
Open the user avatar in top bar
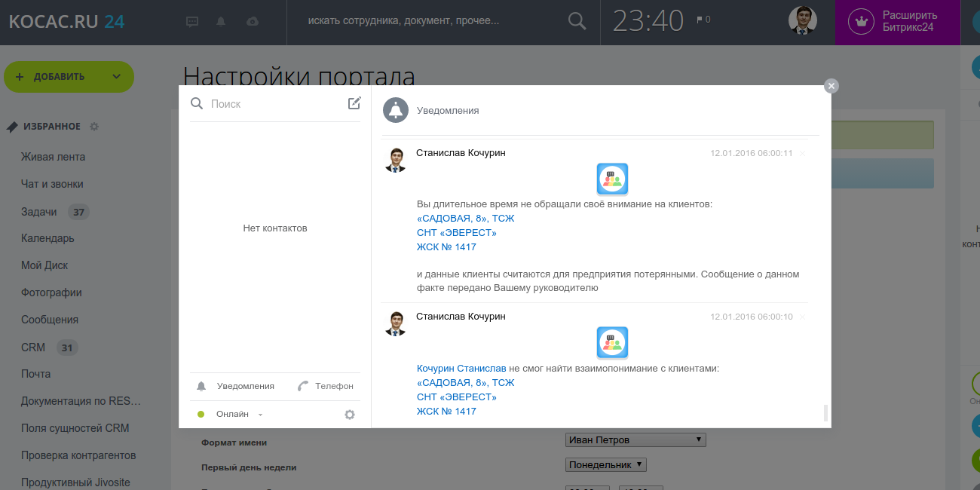803,21
